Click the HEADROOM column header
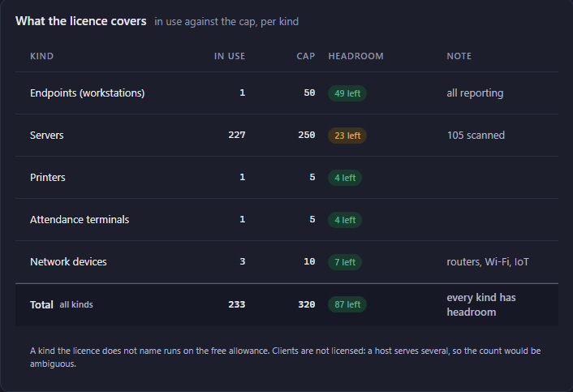 [x=356, y=56]
